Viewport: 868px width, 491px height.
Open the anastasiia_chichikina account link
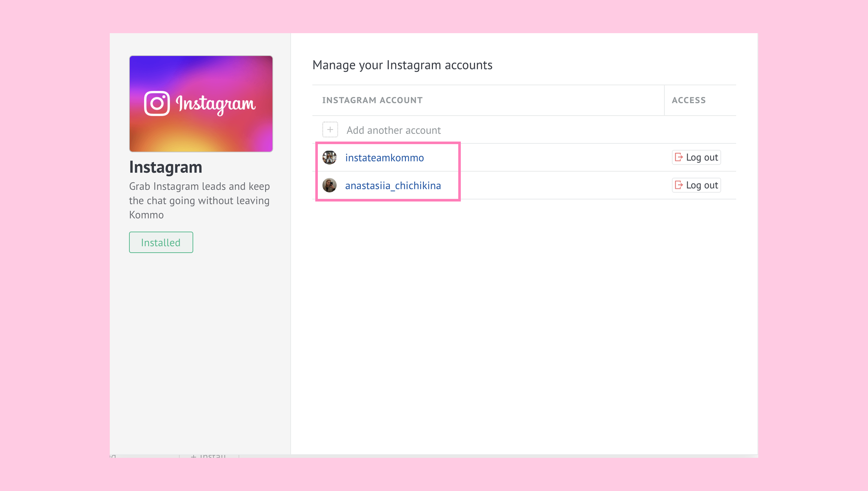pos(393,185)
